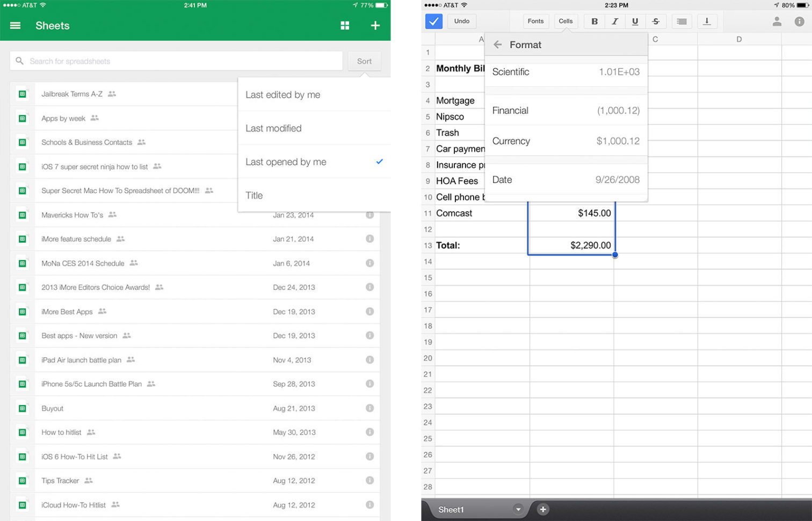The width and height of the screenshot is (812, 521).
Task: Underline the selected cell text
Action: point(635,21)
